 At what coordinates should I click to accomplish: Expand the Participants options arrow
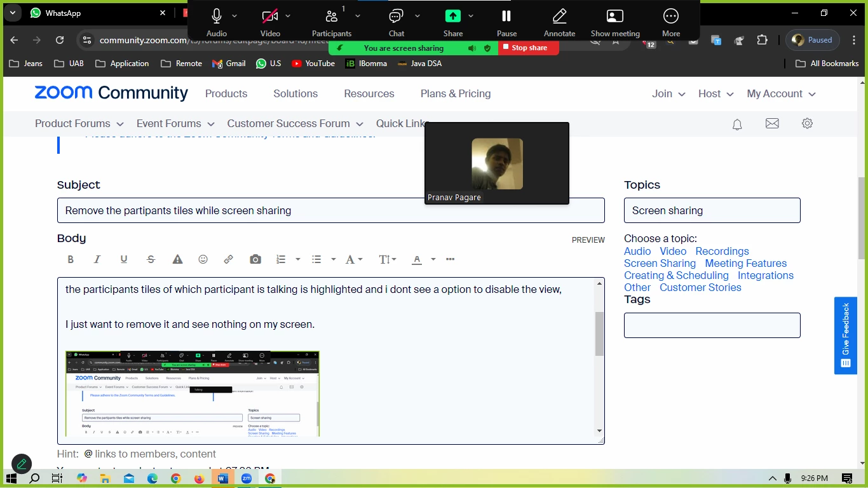coord(358,16)
